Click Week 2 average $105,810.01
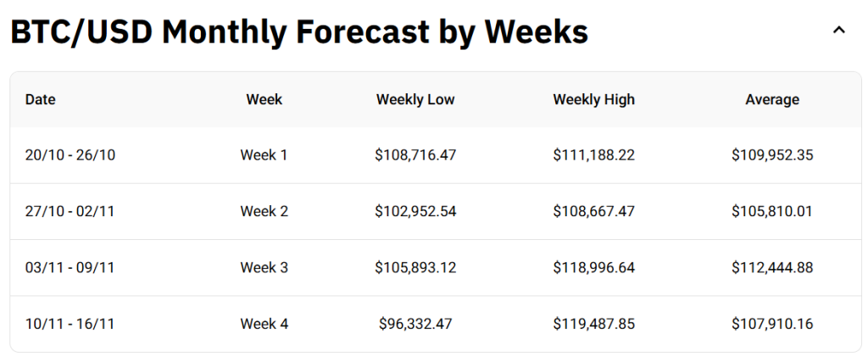 pos(772,211)
